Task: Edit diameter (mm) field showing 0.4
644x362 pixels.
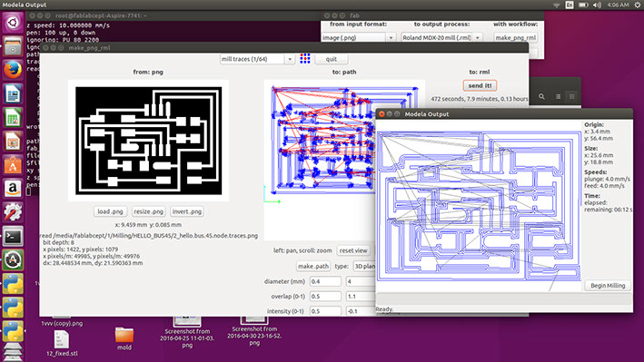Action: [x=325, y=281]
